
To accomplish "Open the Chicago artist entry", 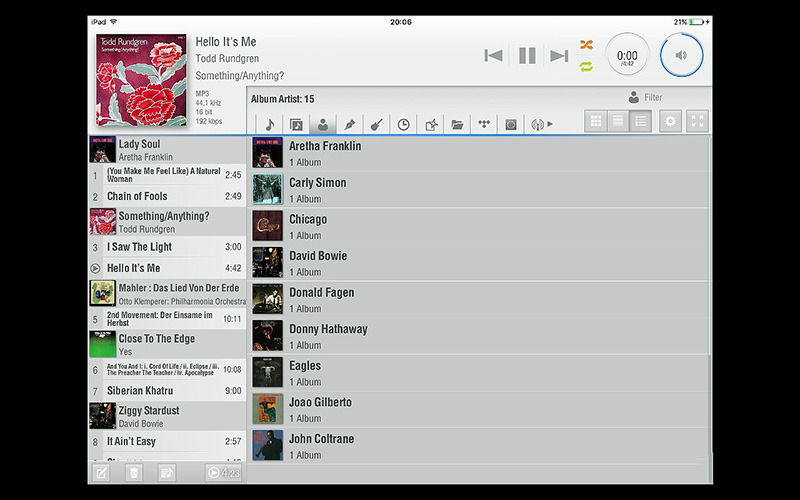I will 479,227.
